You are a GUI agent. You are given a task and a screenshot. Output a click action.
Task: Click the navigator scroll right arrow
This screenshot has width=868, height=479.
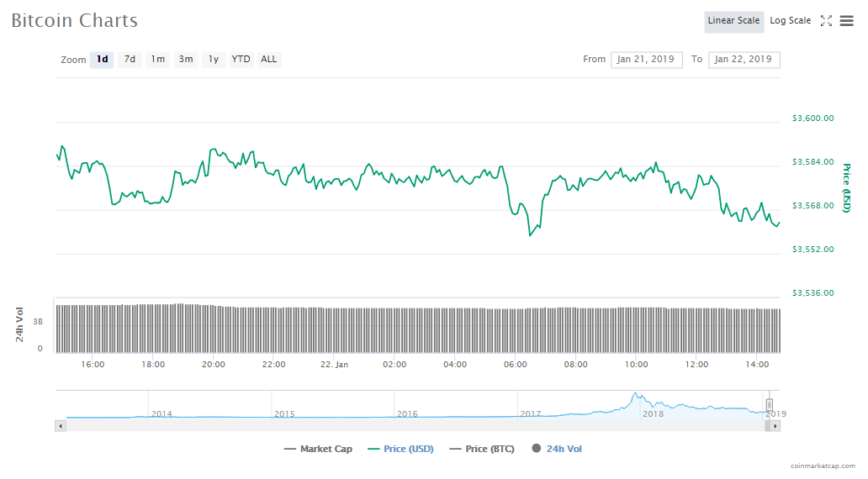(x=775, y=426)
